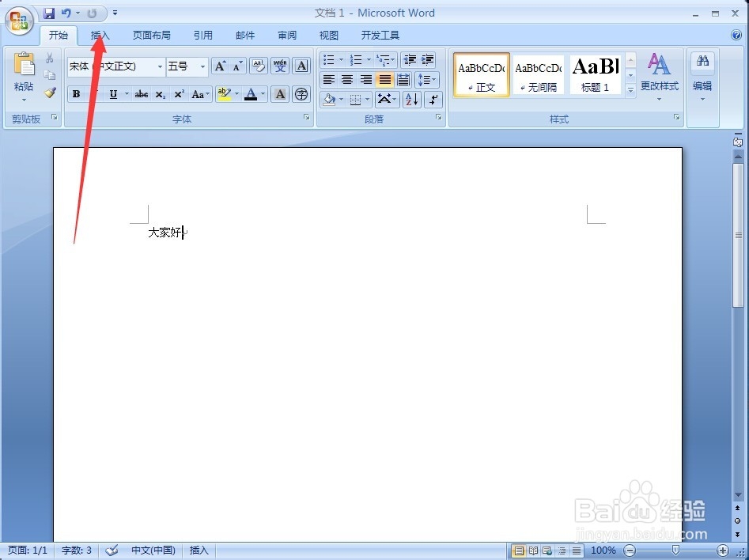Decrease paragraph indent
Viewport: 749px width, 560px height.
(410, 60)
